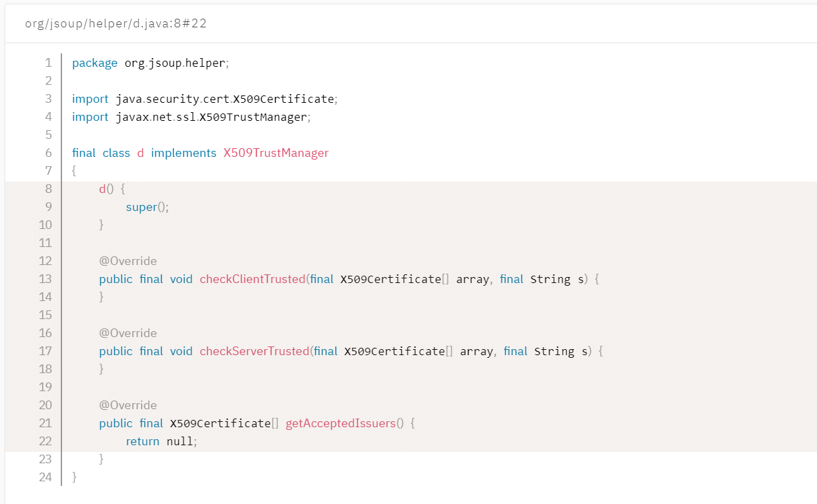Click X509TrustManager after the implements keyword
The image size is (817, 504).
pyautogui.click(x=276, y=153)
